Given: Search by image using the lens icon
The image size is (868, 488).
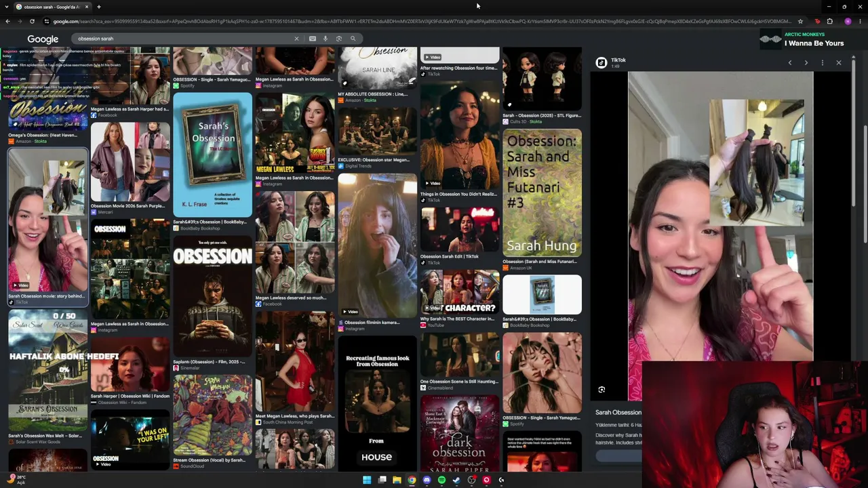Looking at the screenshot, I should (x=339, y=39).
